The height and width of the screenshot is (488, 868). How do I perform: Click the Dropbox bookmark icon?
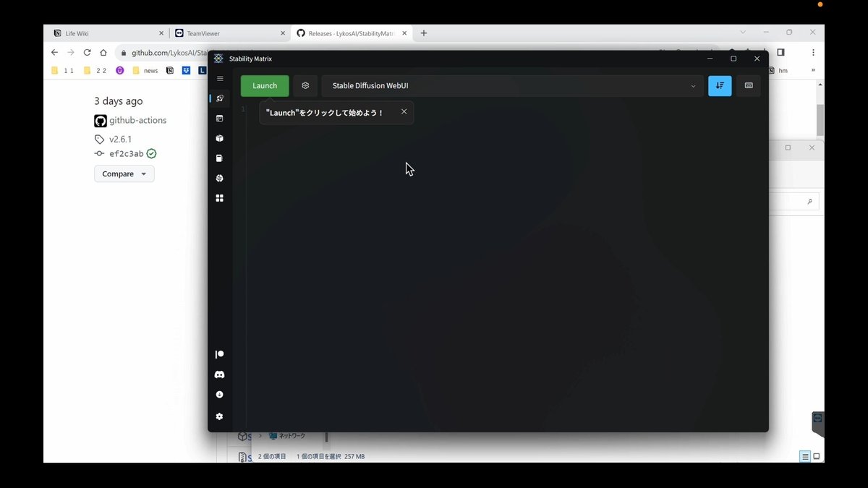pos(186,70)
